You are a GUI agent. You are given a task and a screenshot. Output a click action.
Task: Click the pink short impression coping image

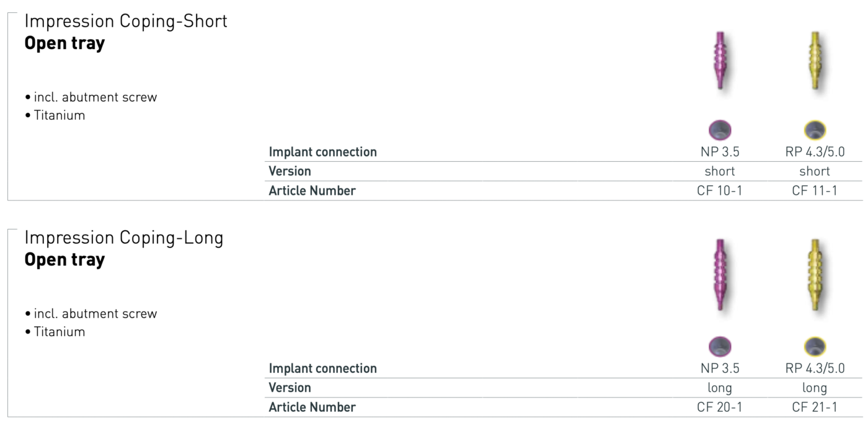click(x=719, y=60)
